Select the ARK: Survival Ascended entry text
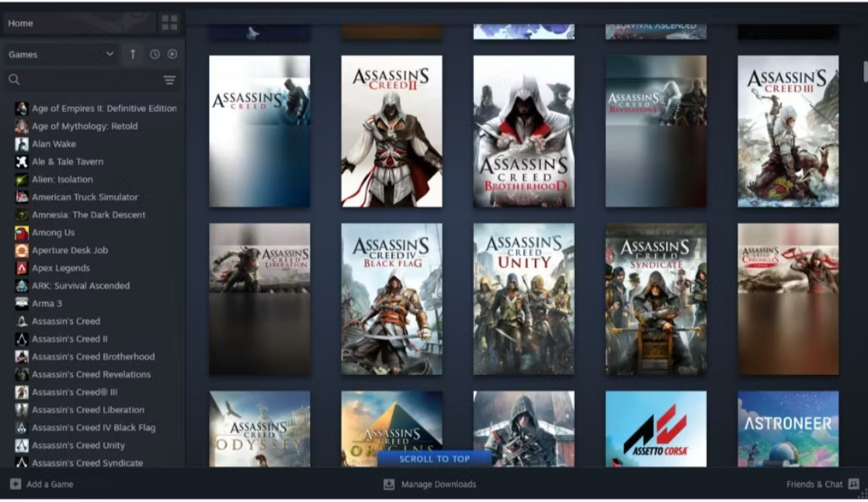This screenshot has height=502, width=868. click(x=81, y=286)
